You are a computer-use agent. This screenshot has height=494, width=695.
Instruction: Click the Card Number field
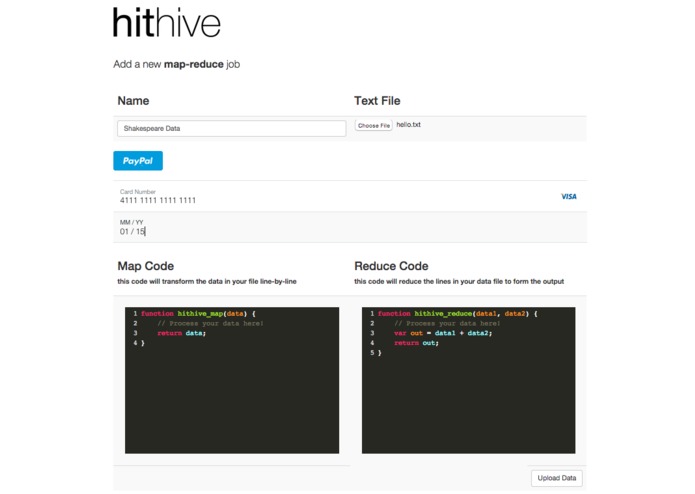[x=350, y=196]
